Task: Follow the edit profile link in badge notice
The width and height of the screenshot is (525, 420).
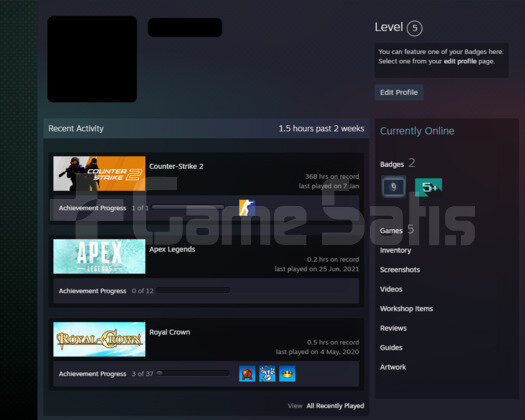Action: point(460,61)
